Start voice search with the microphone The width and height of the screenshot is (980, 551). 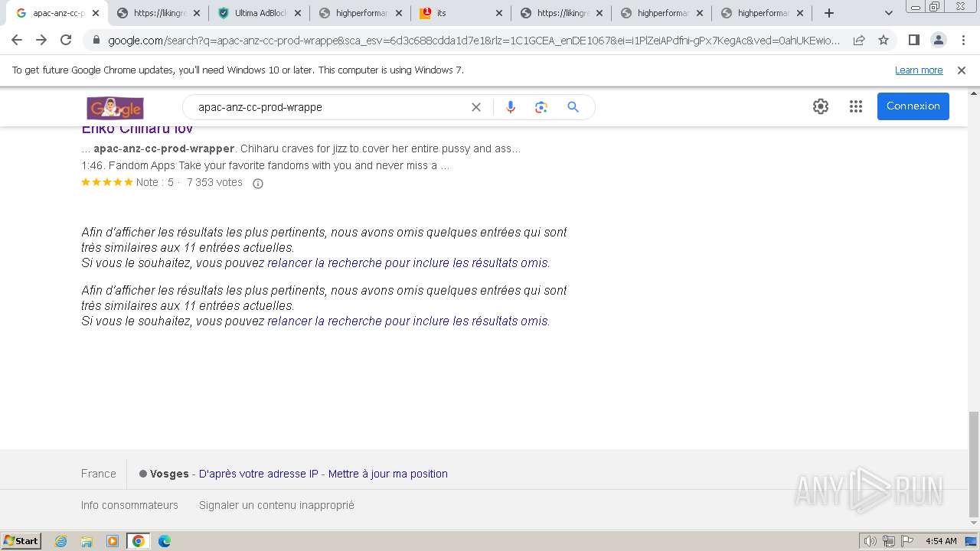tap(511, 107)
